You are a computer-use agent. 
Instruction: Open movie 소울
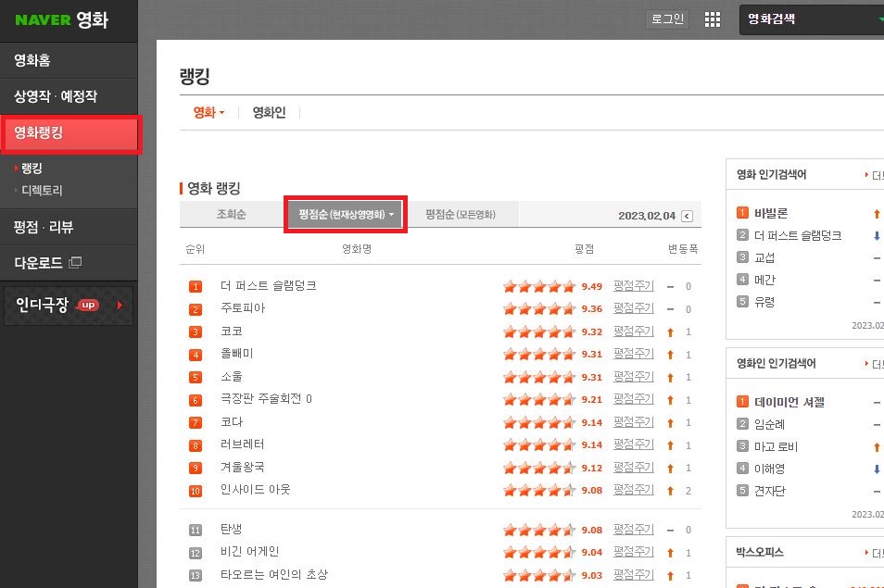[x=231, y=376]
